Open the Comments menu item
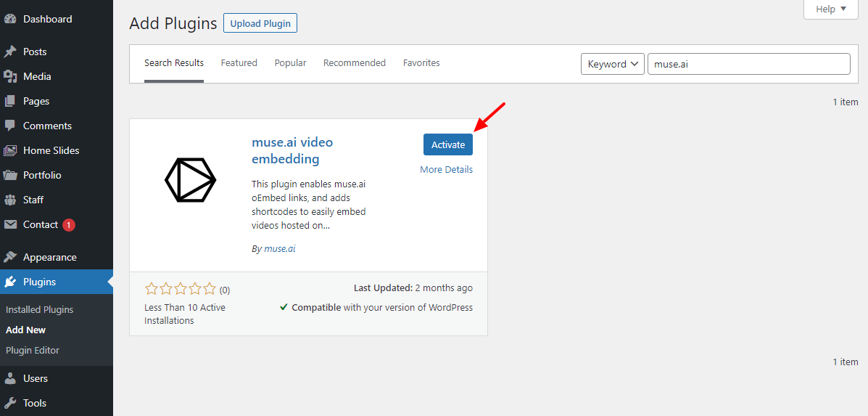 pos(57,126)
